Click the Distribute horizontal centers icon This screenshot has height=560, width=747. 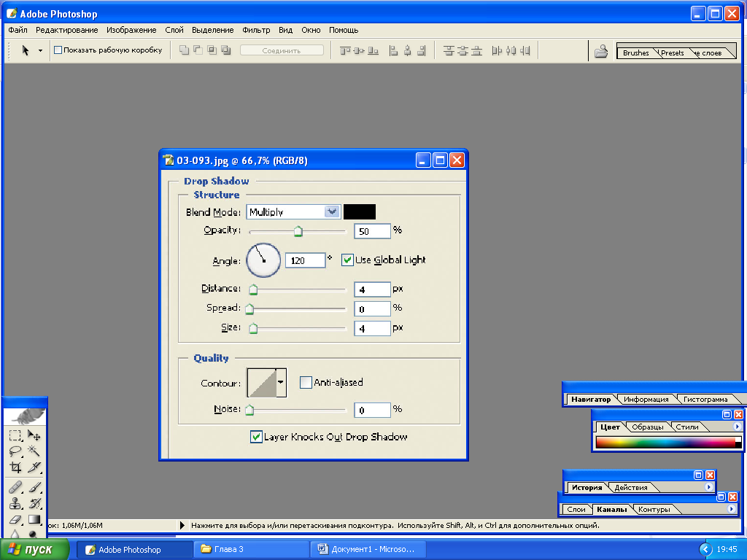coord(511,50)
